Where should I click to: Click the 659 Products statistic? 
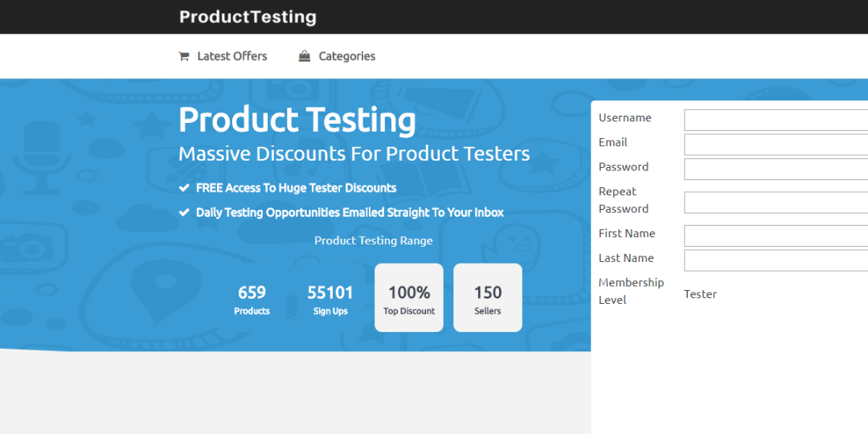(252, 299)
